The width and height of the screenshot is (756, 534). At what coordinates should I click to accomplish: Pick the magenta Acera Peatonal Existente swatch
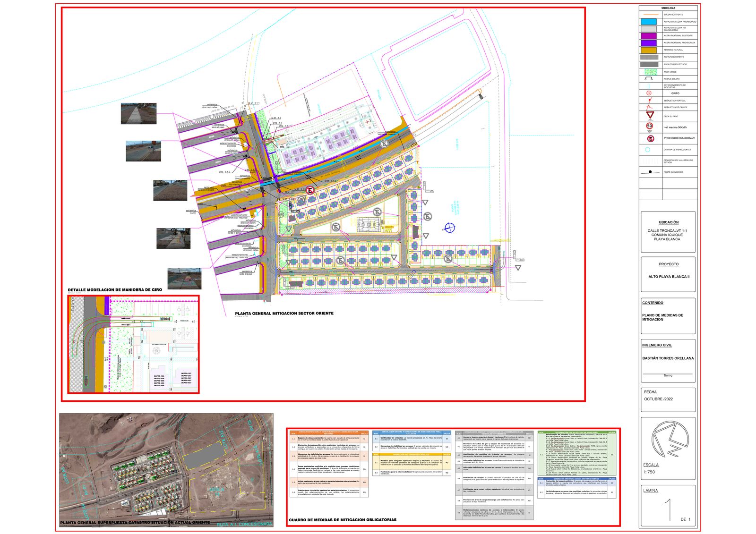point(649,36)
